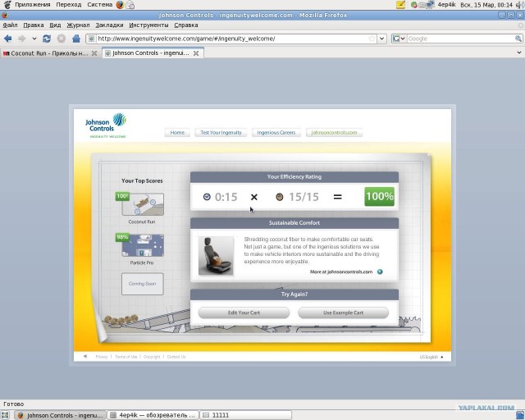The image size is (525, 420).
Task: Open the Справка menu
Action: tap(186, 25)
